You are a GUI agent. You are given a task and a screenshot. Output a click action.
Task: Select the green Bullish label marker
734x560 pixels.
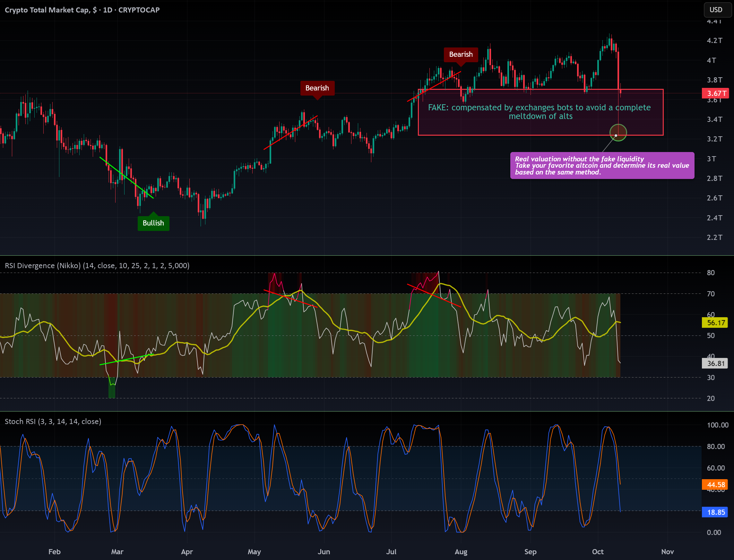(x=153, y=223)
